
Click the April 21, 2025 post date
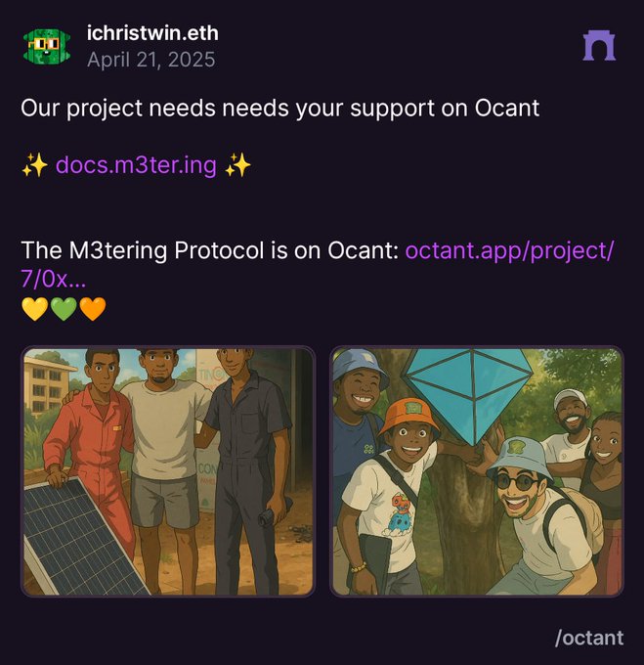[x=151, y=60]
